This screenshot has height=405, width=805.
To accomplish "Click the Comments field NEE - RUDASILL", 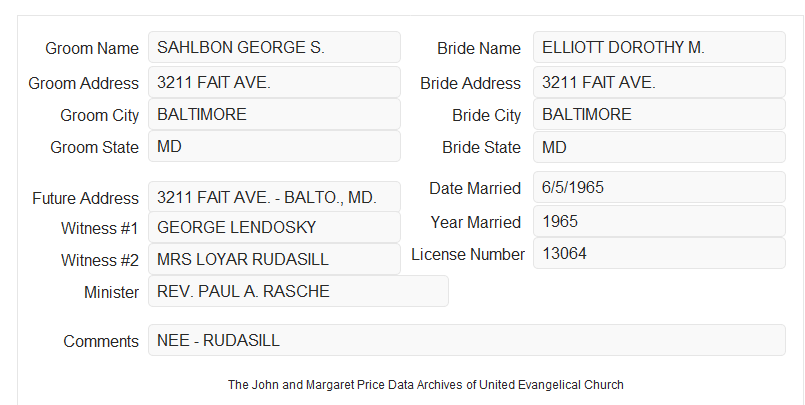I will pyautogui.click(x=467, y=340).
